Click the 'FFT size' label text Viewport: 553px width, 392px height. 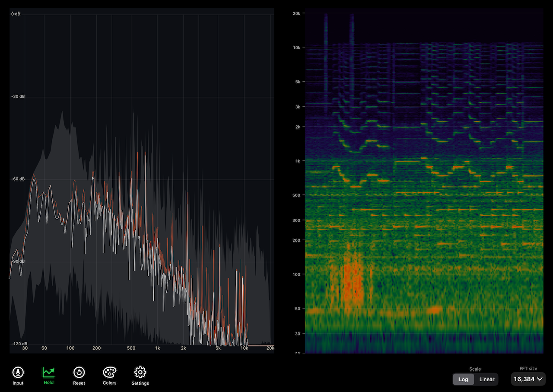528,369
